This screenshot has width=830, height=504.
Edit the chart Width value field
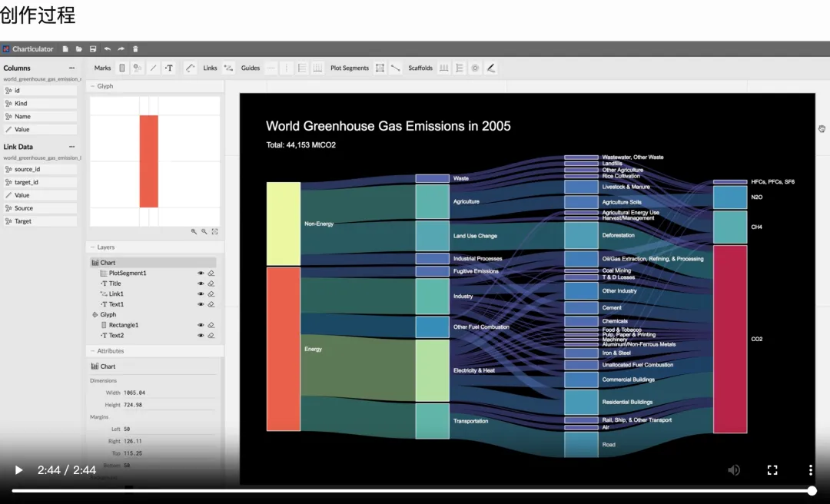[x=169, y=393]
